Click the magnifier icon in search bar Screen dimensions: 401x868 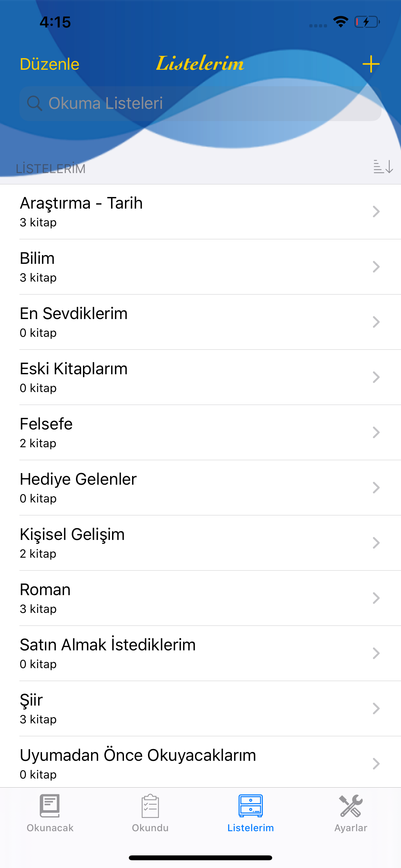[34, 103]
